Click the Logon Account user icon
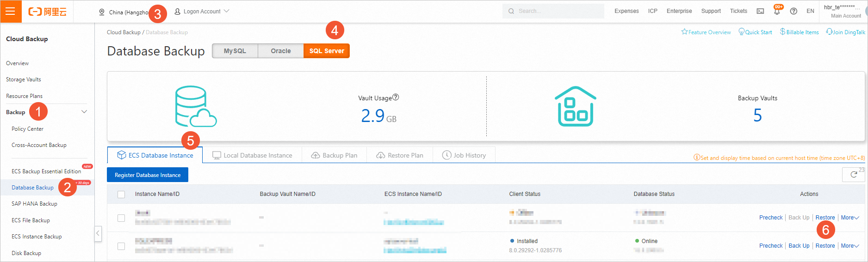The image size is (868, 262). pos(177,11)
